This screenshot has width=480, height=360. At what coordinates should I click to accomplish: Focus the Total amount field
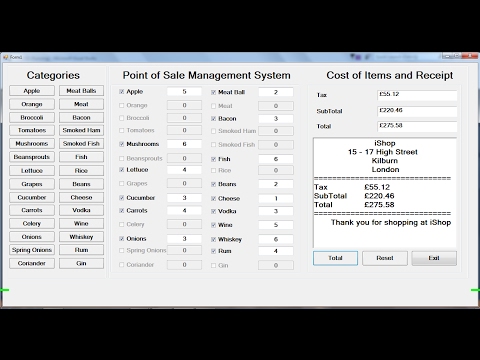(x=417, y=126)
